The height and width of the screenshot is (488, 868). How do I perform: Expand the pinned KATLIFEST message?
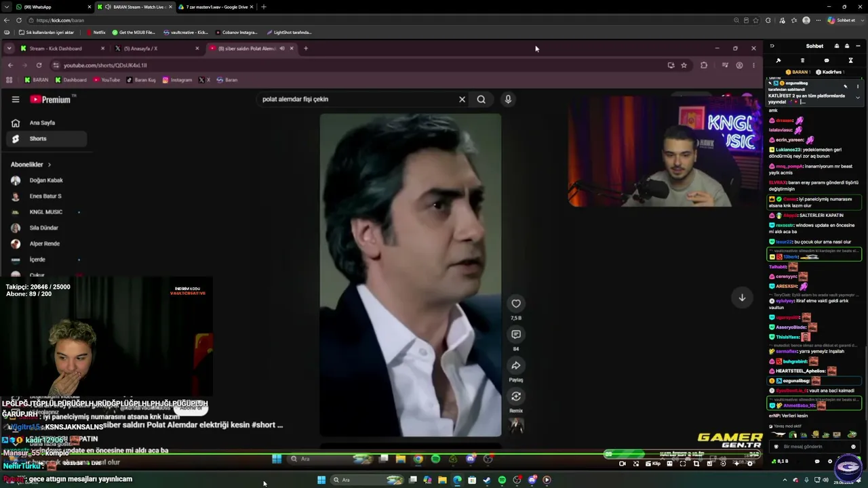tap(858, 98)
